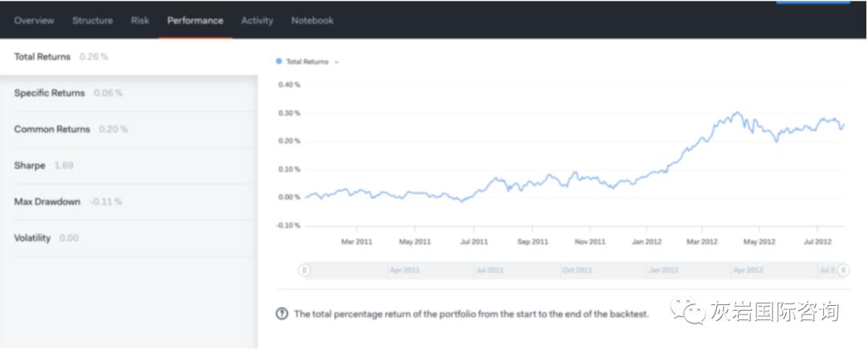Image resolution: width=868 pixels, height=350 pixels.
Task: Click the help question mark icon
Action: coord(282,314)
